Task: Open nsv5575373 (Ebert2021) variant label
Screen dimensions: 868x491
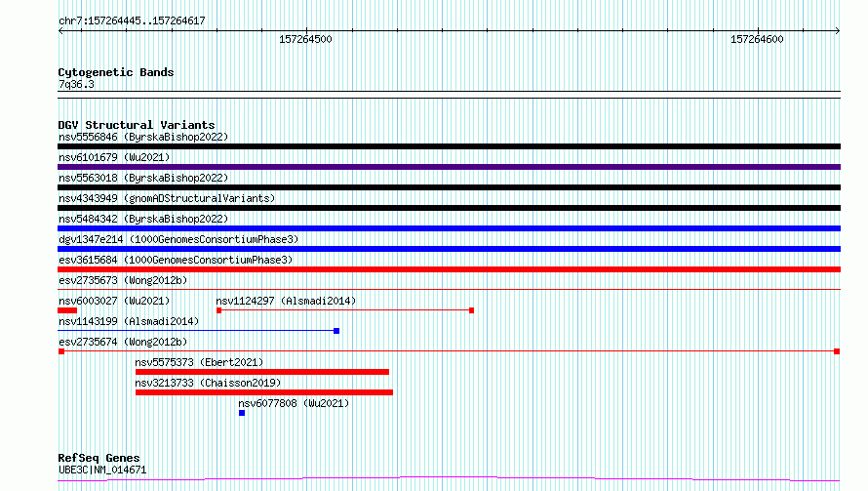Action: [x=199, y=362]
